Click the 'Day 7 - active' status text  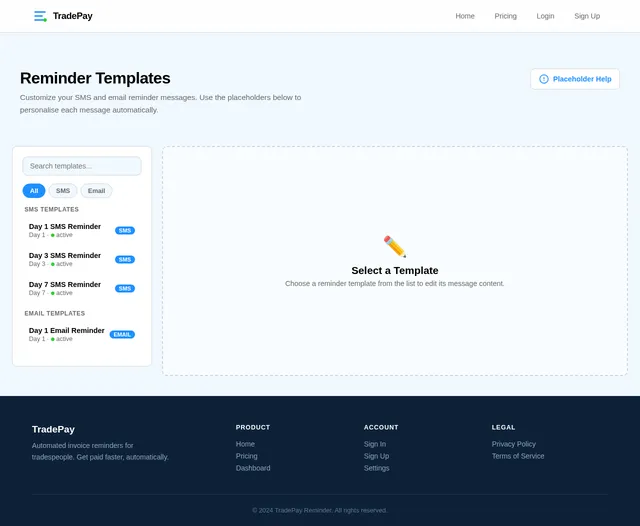(x=51, y=293)
